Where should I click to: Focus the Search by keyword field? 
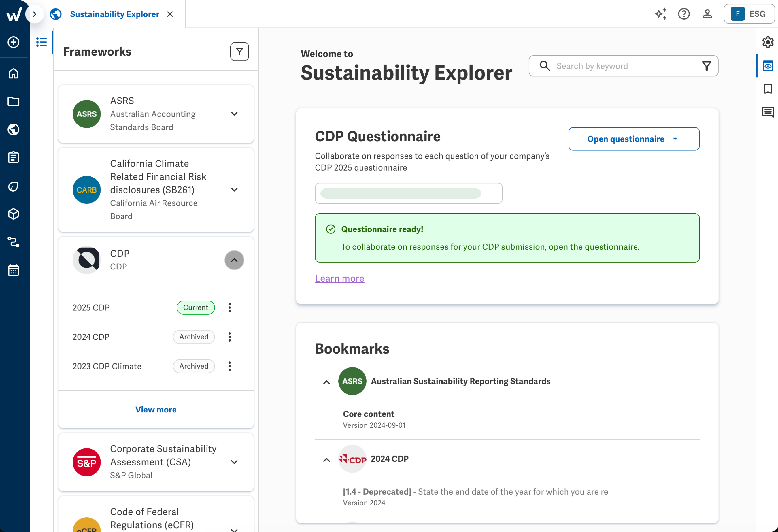[x=623, y=66]
